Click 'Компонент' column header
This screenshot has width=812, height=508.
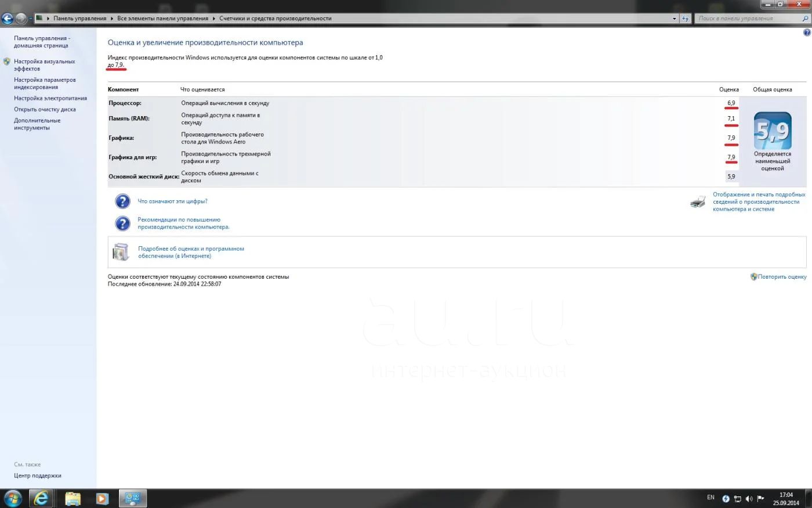coord(123,89)
